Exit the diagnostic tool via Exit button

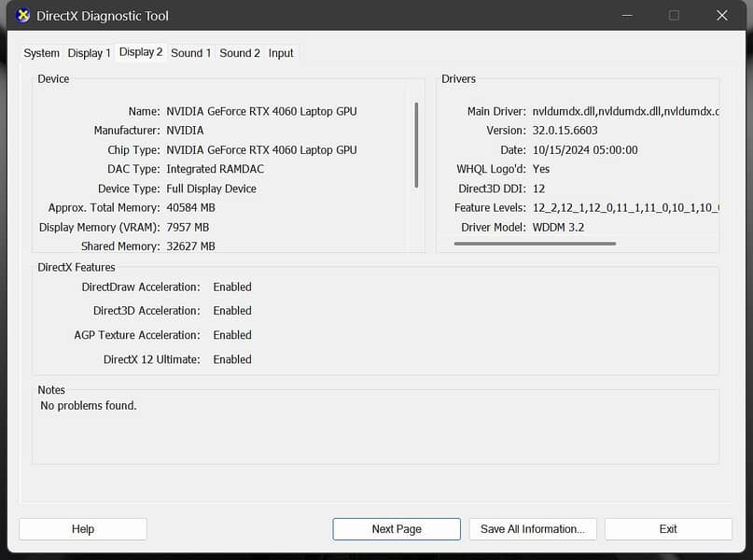668,529
